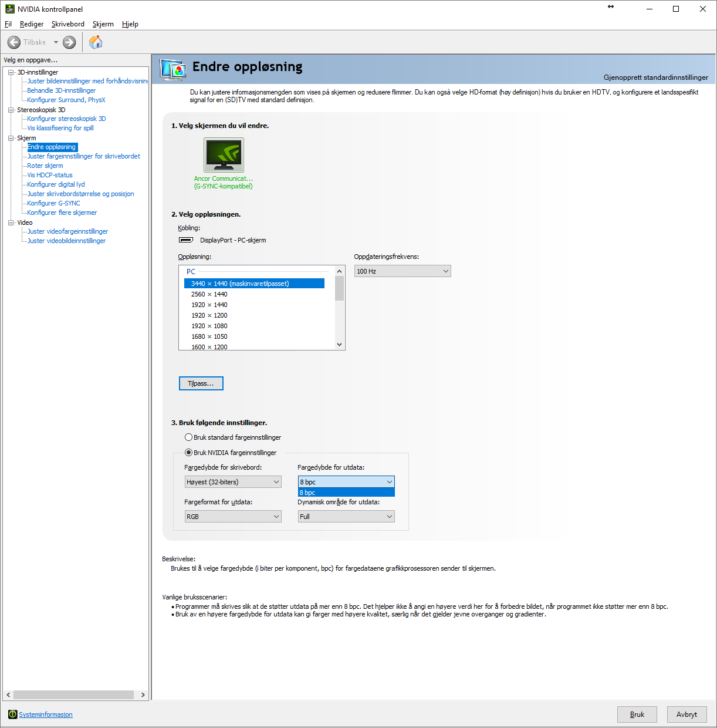Viewport: 717px width, 728px height.
Task: Open Roter skjerm
Action: [x=45, y=166]
